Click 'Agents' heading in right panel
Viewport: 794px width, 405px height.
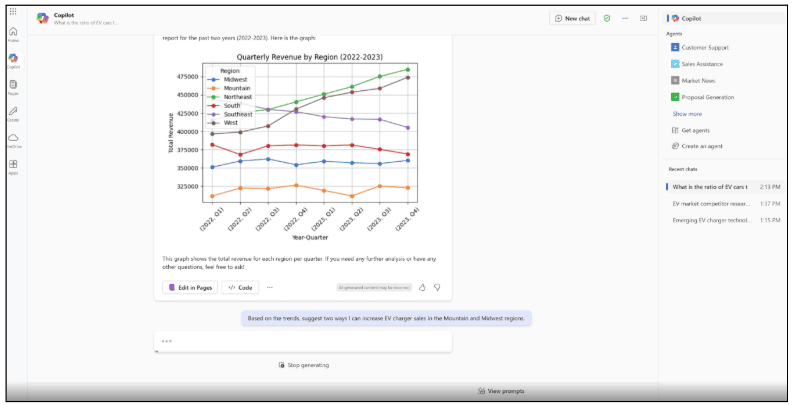(x=674, y=34)
